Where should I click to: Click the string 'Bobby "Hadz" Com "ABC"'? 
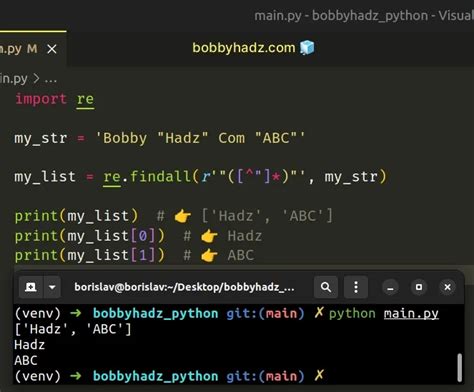(200, 138)
